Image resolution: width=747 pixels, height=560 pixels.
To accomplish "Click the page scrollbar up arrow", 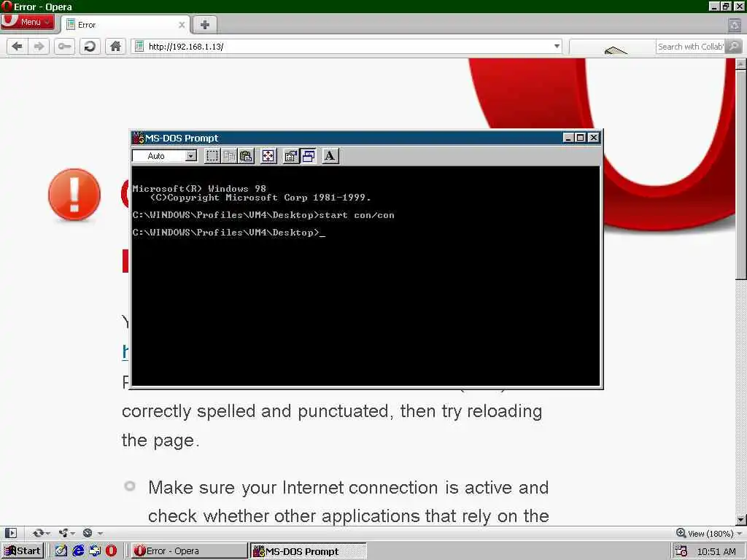I will click(741, 64).
